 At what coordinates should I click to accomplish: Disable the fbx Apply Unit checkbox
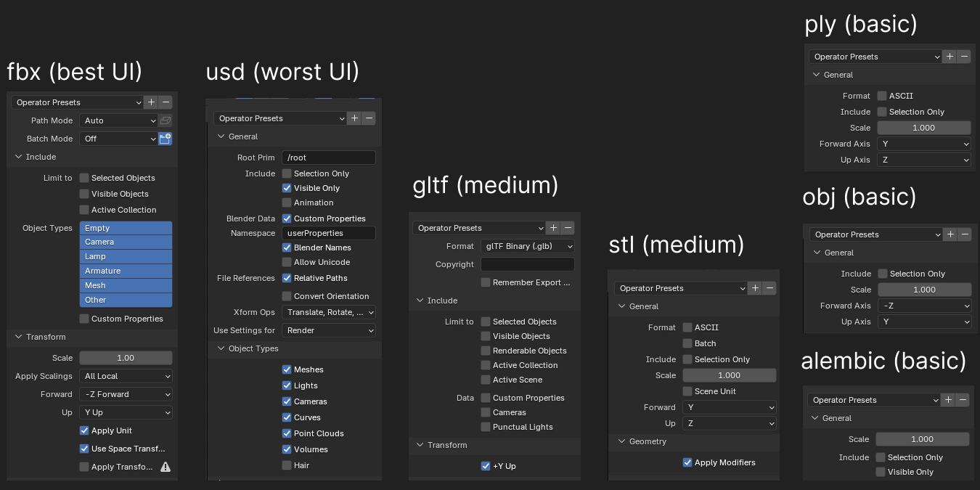click(x=84, y=430)
